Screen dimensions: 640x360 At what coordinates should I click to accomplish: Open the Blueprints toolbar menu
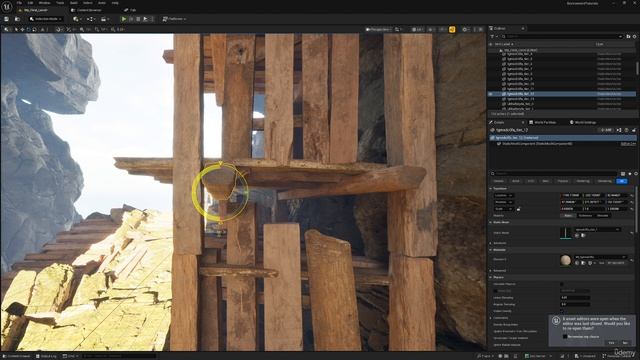pos(91,19)
